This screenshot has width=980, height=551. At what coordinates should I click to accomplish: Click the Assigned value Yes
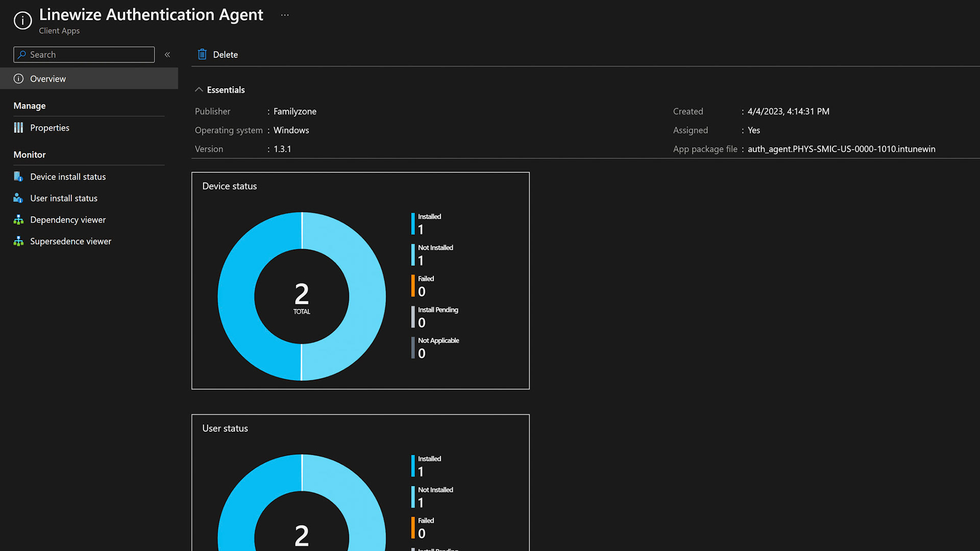click(x=754, y=130)
